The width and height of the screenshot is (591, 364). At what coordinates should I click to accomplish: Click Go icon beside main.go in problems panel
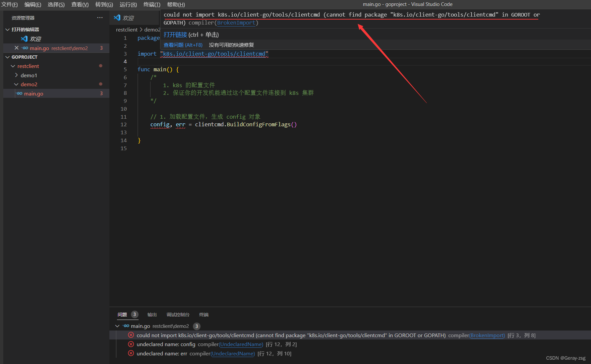(126, 326)
